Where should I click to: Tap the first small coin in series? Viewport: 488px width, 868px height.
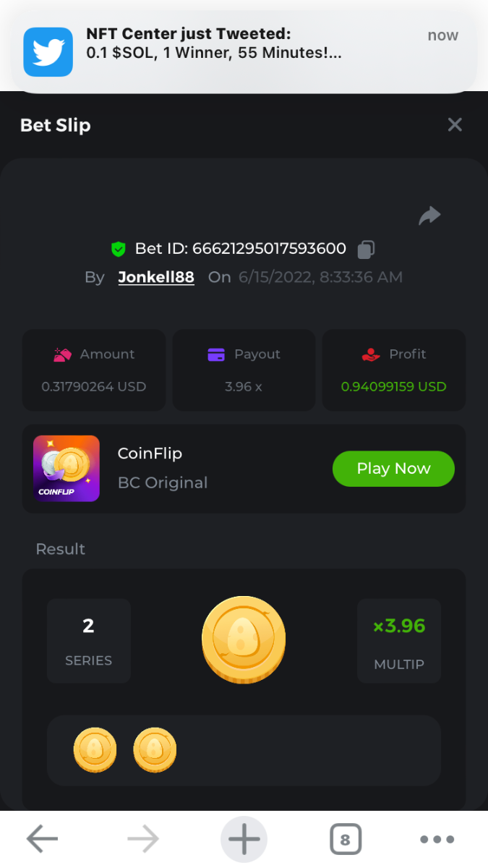[x=95, y=750]
